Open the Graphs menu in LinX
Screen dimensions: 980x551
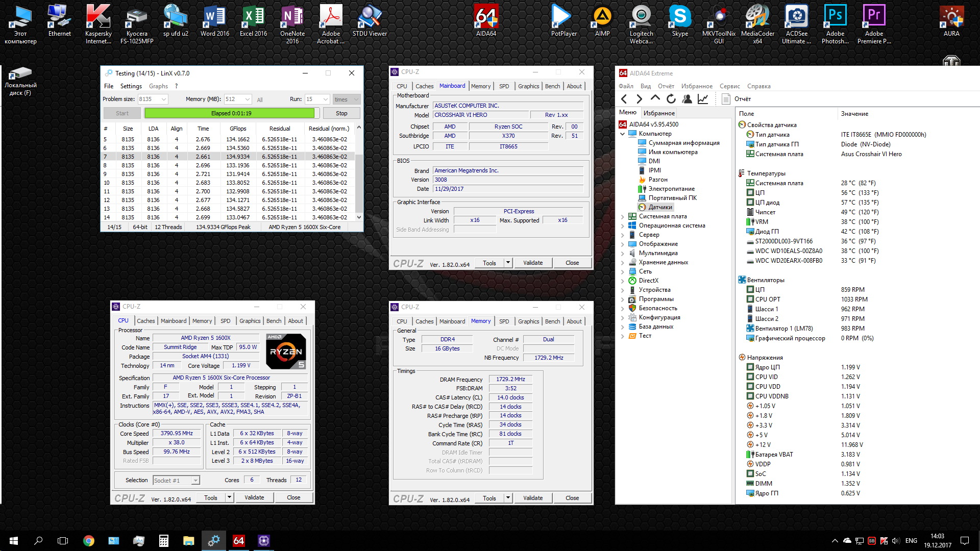[158, 86]
